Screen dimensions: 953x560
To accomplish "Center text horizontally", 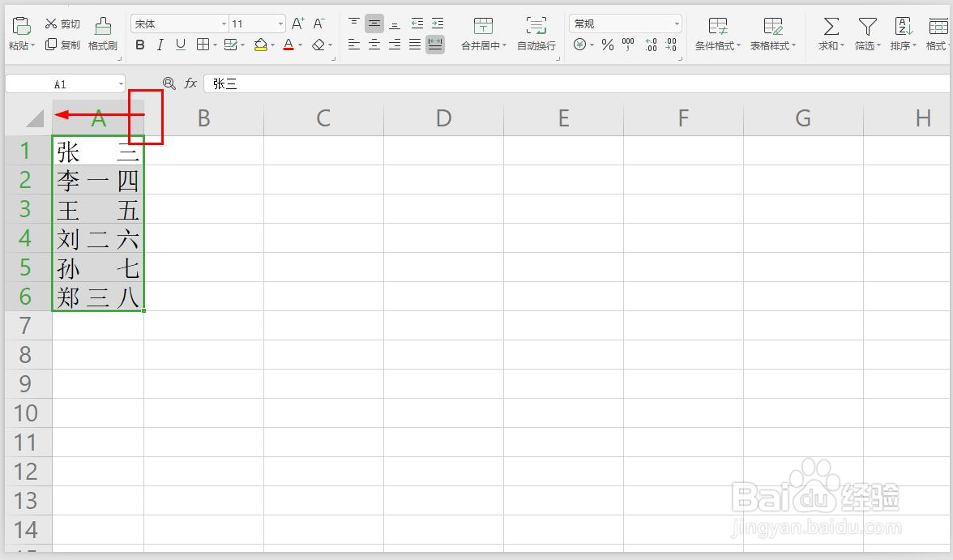I will 374,45.
